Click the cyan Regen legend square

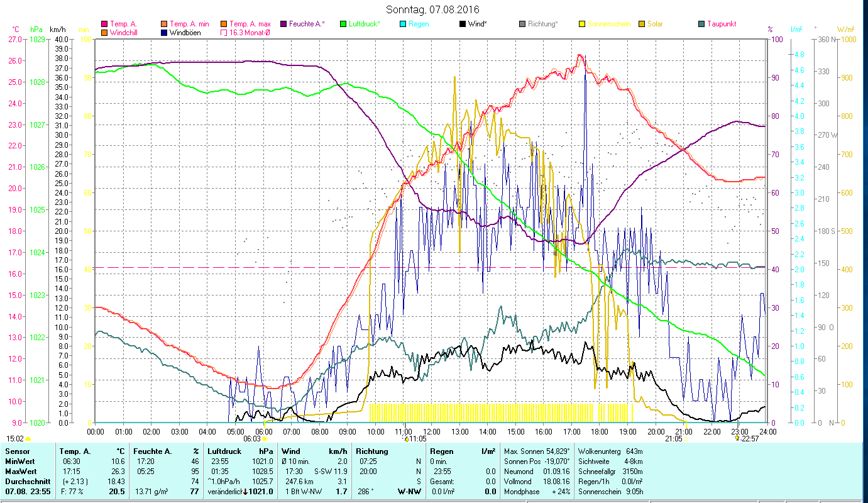[x=403, y=24]
